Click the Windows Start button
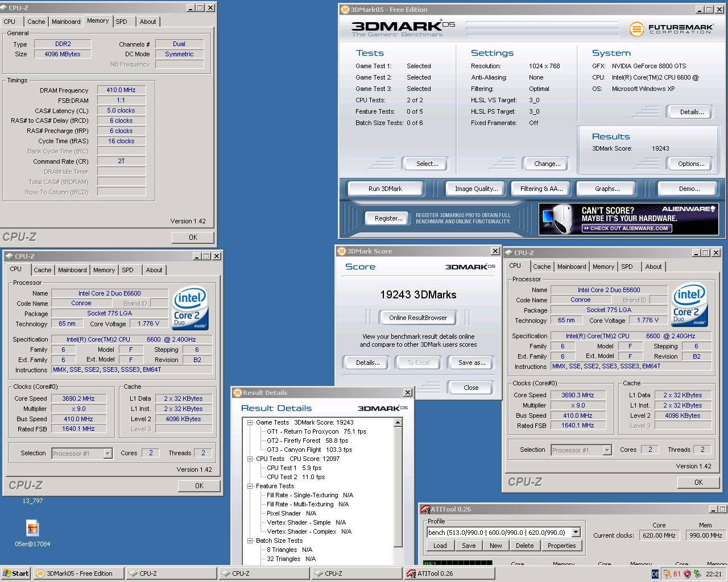 click(x=16, y=573)
